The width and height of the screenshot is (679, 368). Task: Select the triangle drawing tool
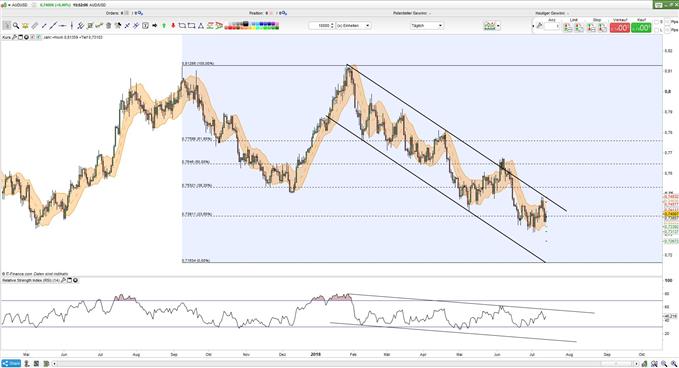201,26
